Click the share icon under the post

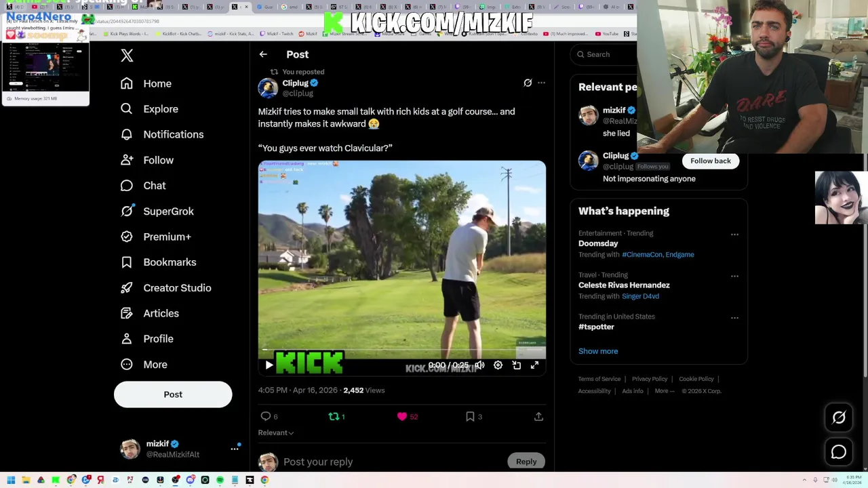pyautogui.click(x=538, y=416)
